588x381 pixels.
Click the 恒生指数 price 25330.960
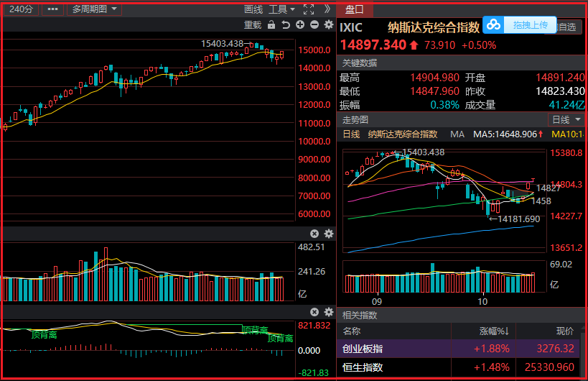[x=549, y=367]
